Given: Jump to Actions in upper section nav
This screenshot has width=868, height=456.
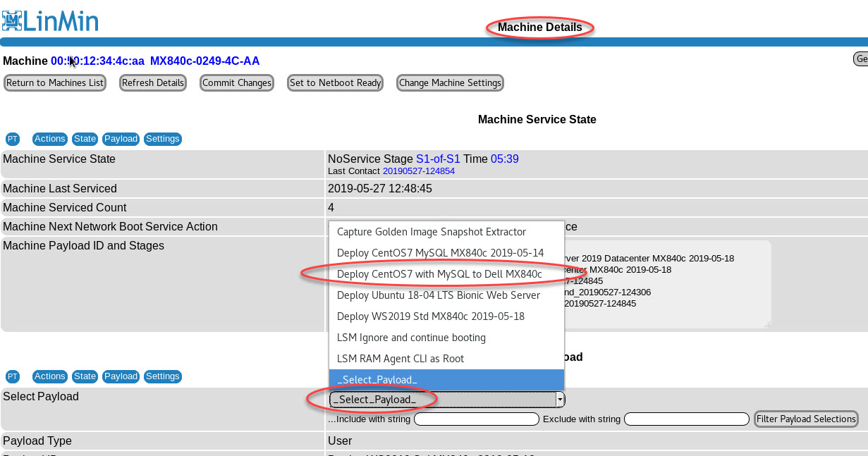Looking at the screenshot, I should [50, 139].
